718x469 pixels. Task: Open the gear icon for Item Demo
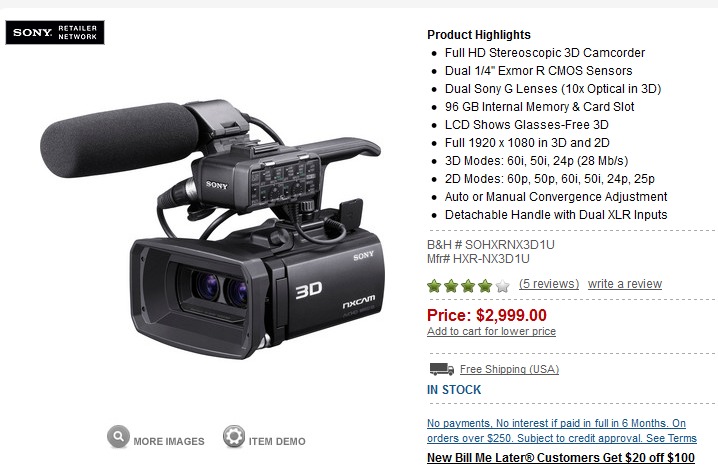[234, 436]
